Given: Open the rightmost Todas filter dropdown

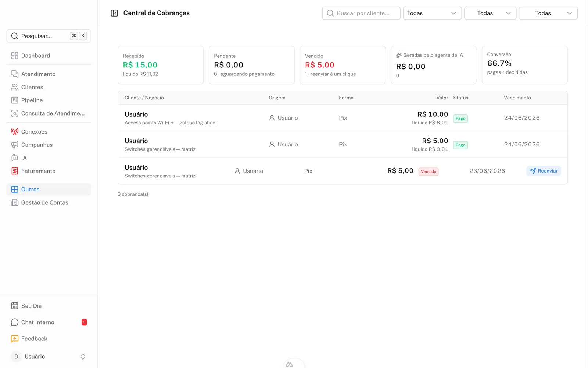Looking at the screenshot, I should 548,13.
